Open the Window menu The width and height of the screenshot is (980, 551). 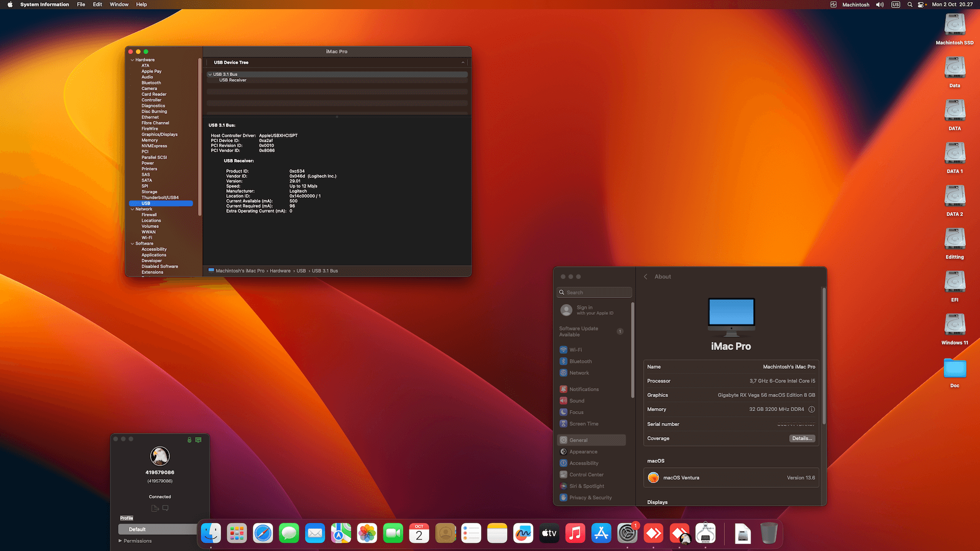pos(119,5)
